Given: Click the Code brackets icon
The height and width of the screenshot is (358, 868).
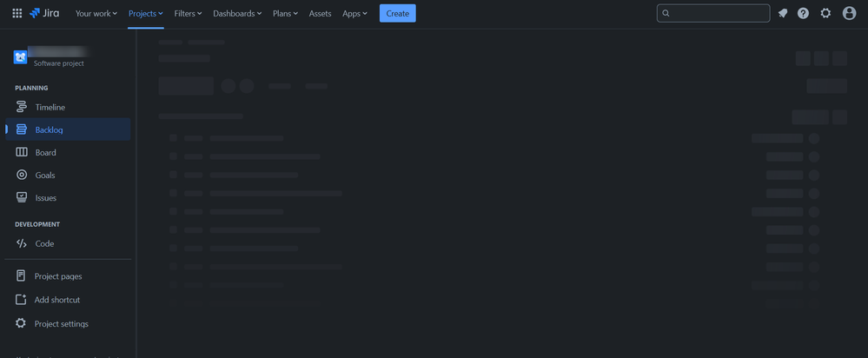Looking at the screenshot, I should (22, 243).
